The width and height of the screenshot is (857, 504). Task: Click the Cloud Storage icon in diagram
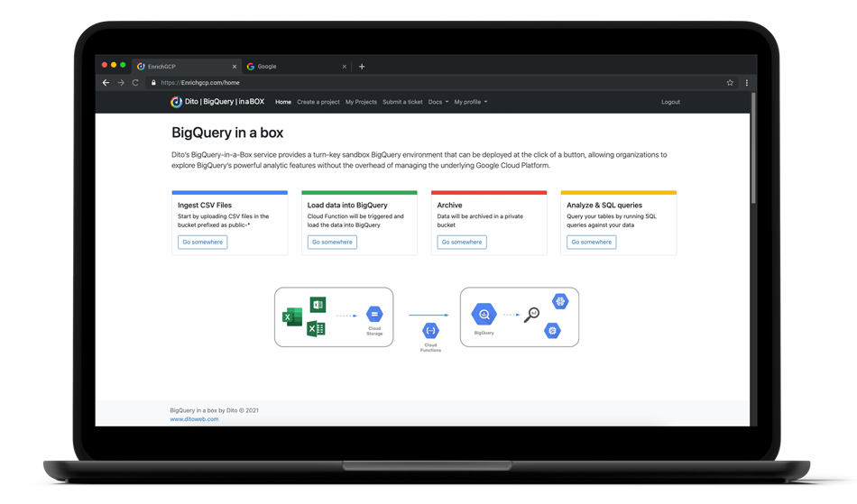(x=374, y=314)
